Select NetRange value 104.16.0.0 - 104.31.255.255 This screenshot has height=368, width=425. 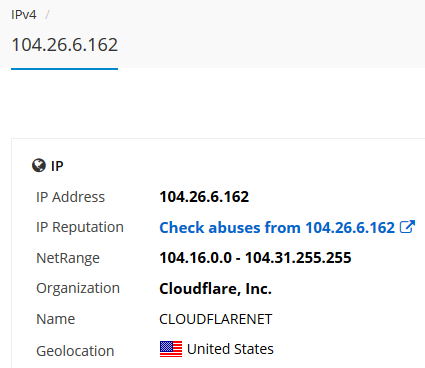pos(255,258)
